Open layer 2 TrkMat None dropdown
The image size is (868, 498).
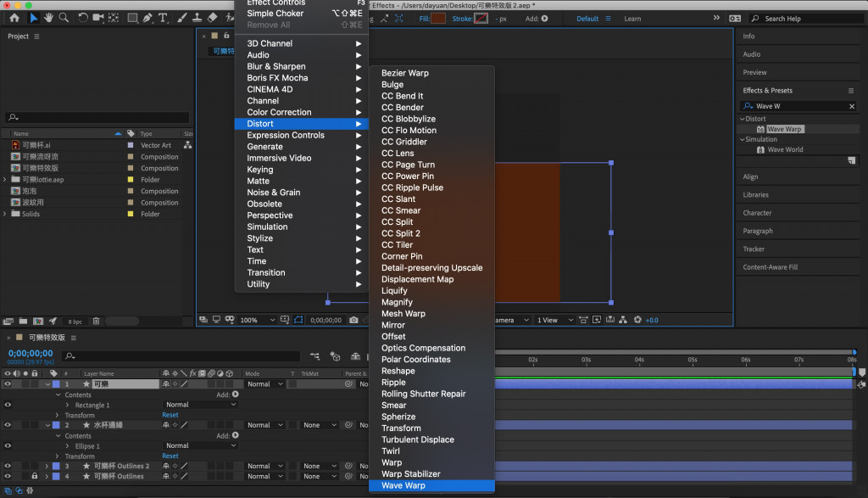coord(320,425)
